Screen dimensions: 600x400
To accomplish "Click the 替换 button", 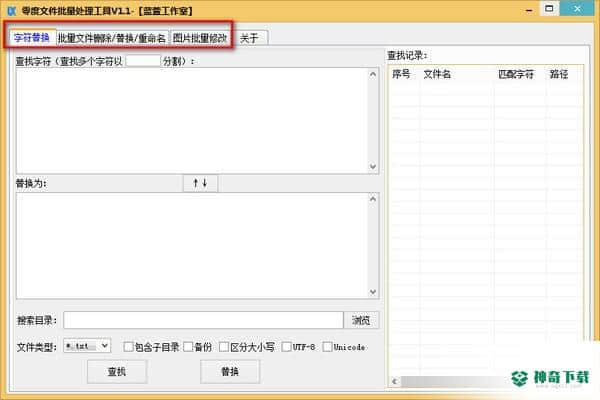I will pos(230,371).
